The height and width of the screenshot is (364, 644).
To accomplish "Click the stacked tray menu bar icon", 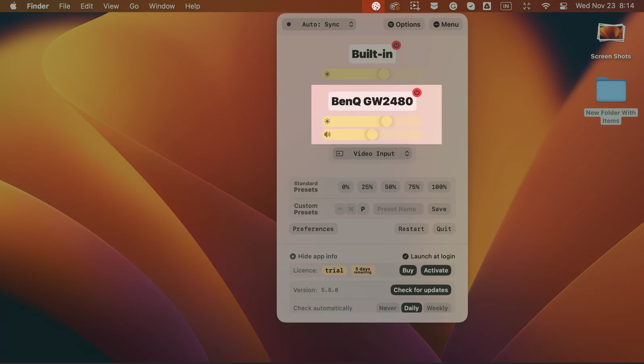I will (434, 6).
